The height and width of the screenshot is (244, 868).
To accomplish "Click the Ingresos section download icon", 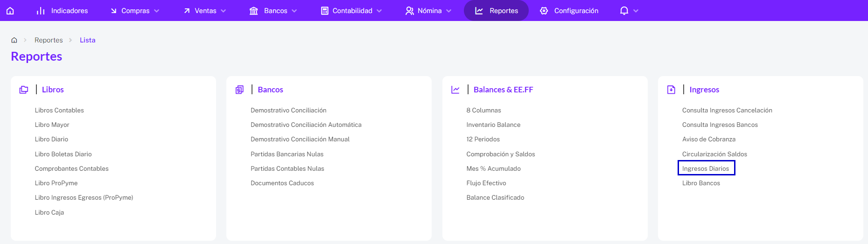I will click(671, 90).
